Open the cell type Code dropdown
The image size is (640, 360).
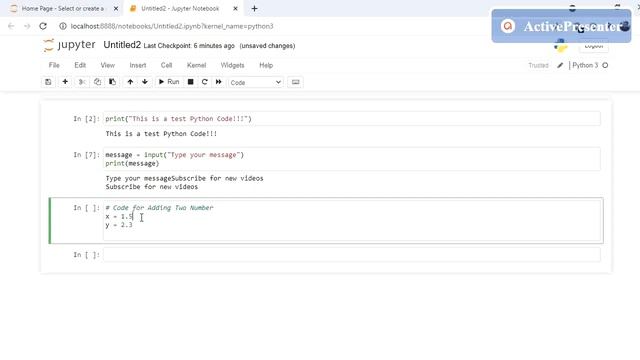click(x=256, y=82)
